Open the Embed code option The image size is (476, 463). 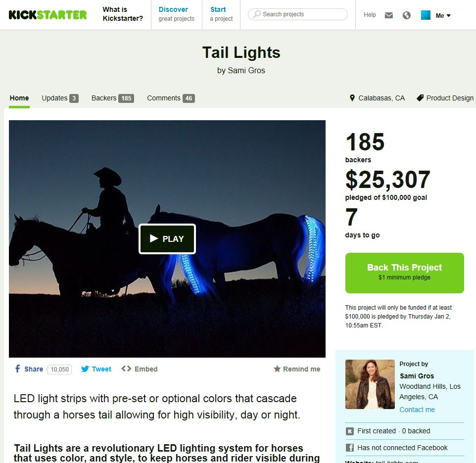point(140,369)
